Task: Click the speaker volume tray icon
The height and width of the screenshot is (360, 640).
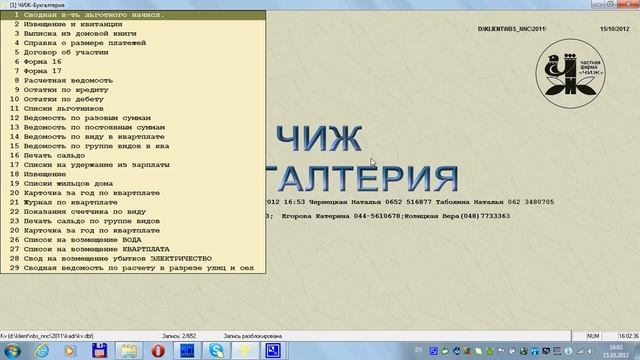Action: click(590, 351)
